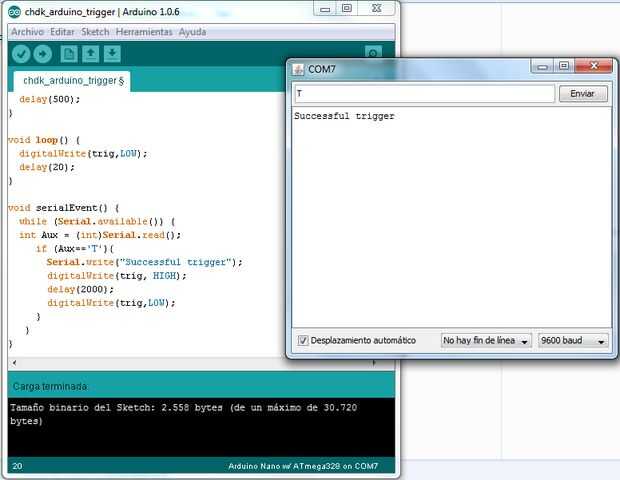Screen dimensions: 620x480
Task: Click the Enviar button
Action: tap(583, 94)
